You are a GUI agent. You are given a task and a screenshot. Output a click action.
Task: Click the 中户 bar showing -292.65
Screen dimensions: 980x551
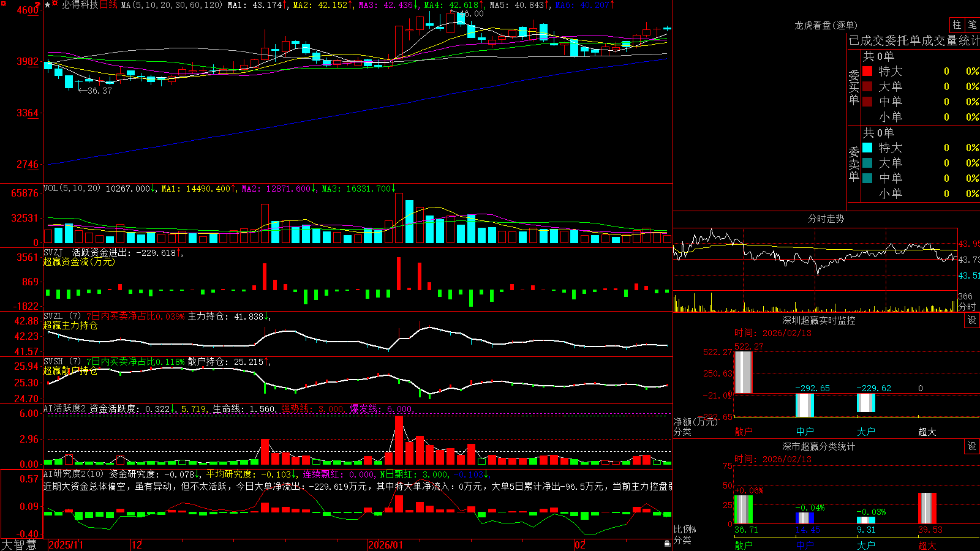coord(805,405)
